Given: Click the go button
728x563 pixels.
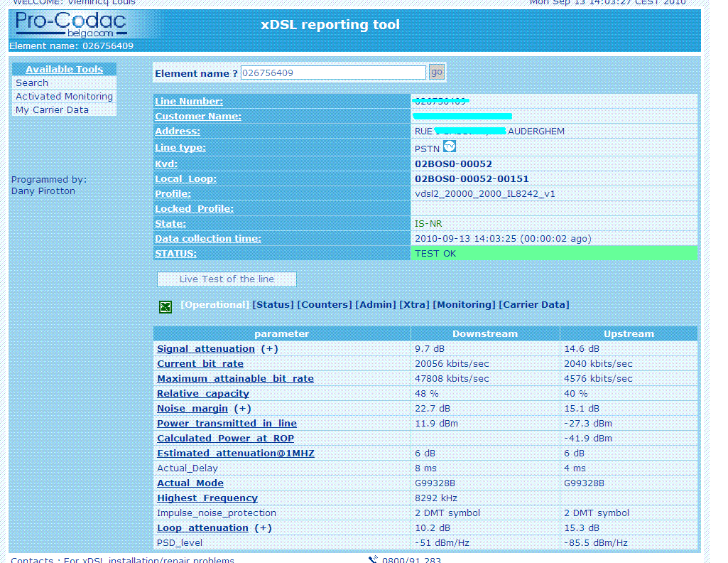Looking at the screenshot, I should pyautogui.click(x=436, y=72).
